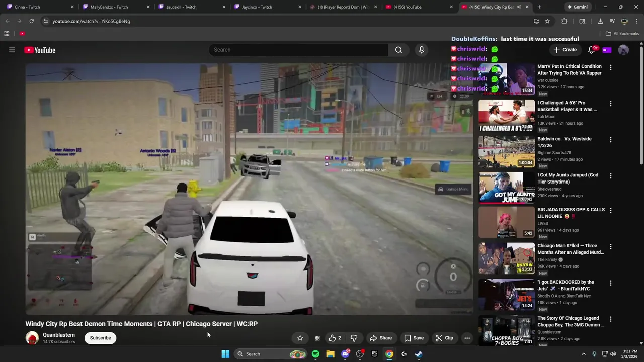Click the Share button
The image size is (644, 362).
pyautogui.click(x=380, y=338)
